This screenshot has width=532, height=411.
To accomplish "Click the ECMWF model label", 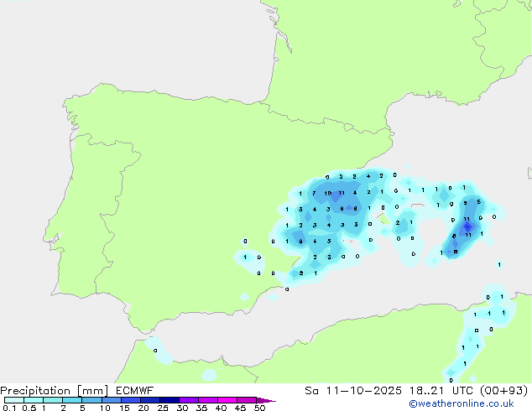I will pyautogui.click(x=135, y=391).
